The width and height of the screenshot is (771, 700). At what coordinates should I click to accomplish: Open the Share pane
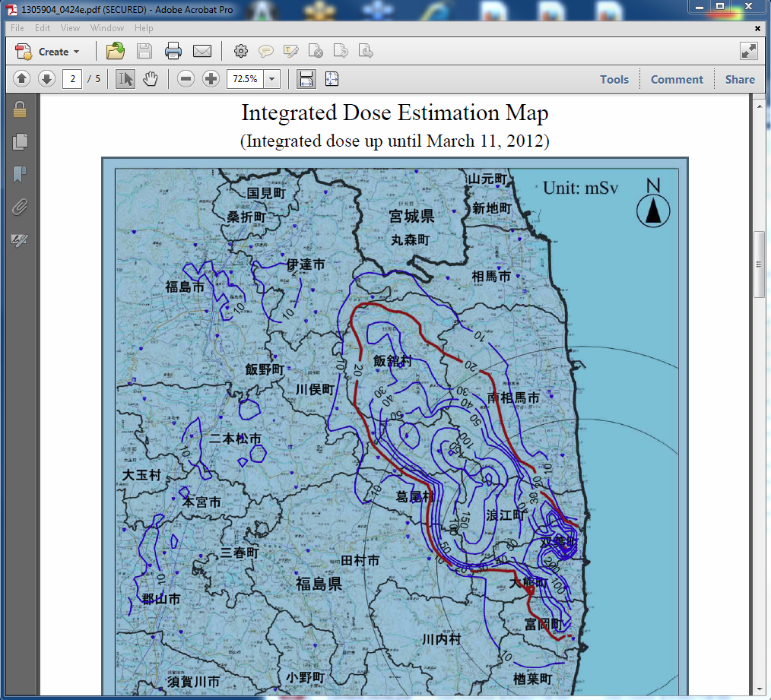pos(740,80)
